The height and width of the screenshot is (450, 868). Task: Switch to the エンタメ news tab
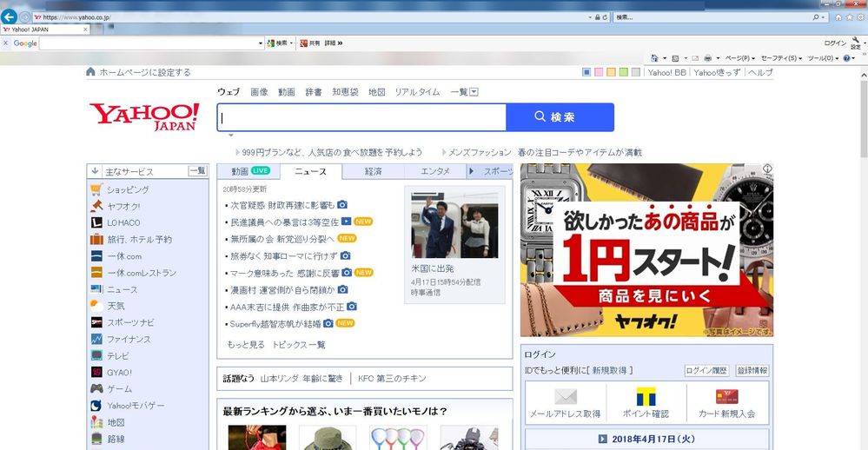(435, 172)
